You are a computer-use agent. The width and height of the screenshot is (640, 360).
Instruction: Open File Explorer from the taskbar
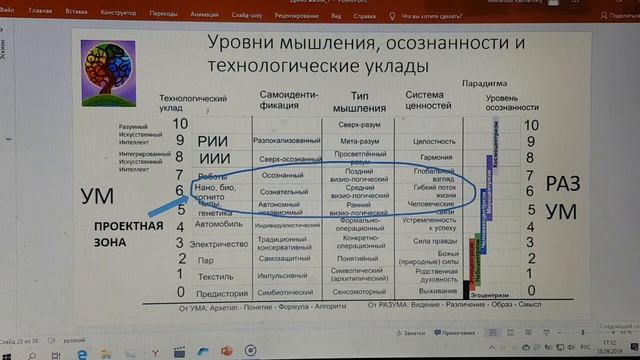pos(106,353)
